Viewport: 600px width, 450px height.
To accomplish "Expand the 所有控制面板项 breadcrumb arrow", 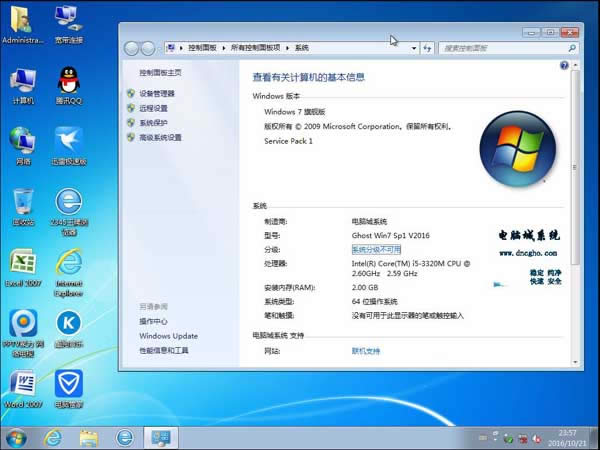I will [287, 47].
